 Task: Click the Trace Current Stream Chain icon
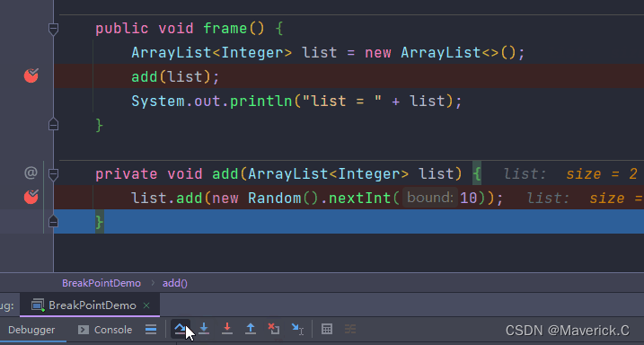(350, 329)
